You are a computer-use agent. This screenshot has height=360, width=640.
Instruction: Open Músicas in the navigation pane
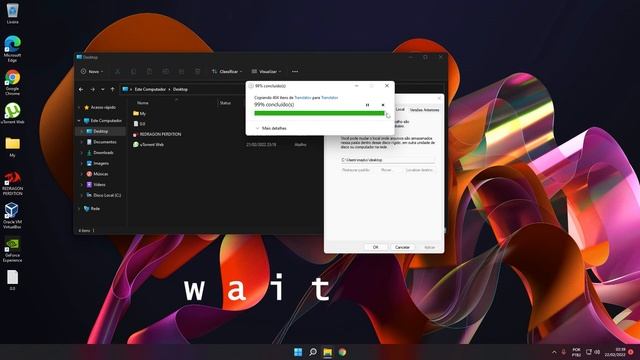click(x=101, y=174)
